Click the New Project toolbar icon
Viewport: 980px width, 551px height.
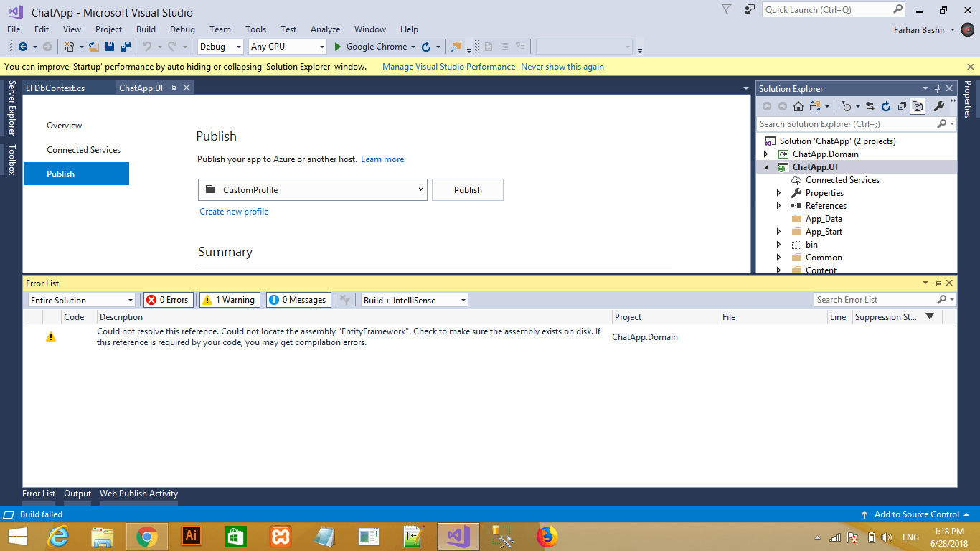pyautogui.click(x=70, y=47)
